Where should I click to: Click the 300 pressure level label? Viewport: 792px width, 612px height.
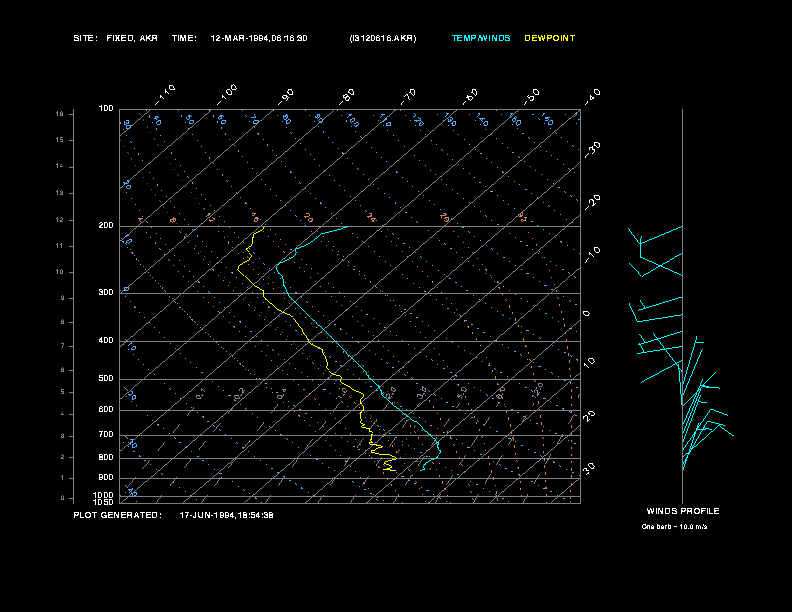pos(106,292)
